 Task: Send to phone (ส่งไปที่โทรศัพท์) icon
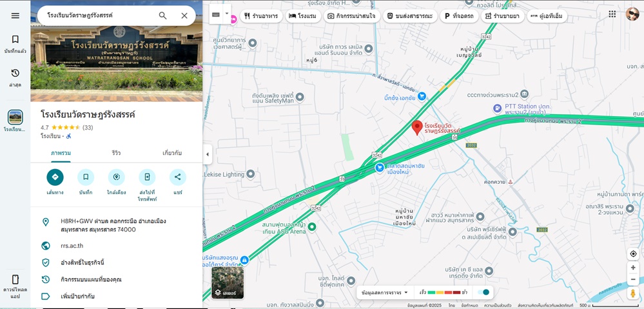click(147, 177)
